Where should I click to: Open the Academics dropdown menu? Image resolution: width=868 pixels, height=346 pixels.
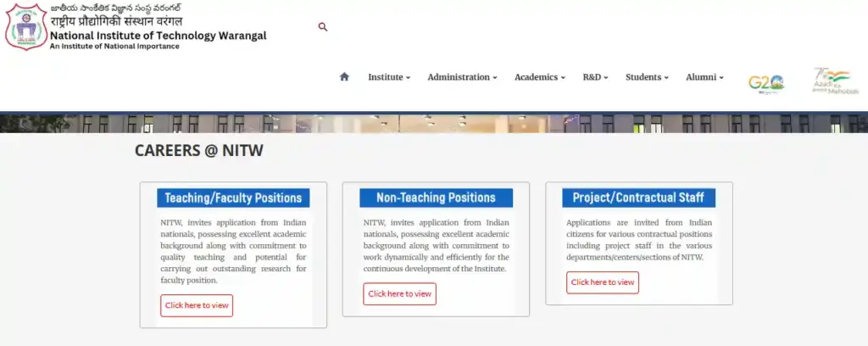(x=539, y=77)
